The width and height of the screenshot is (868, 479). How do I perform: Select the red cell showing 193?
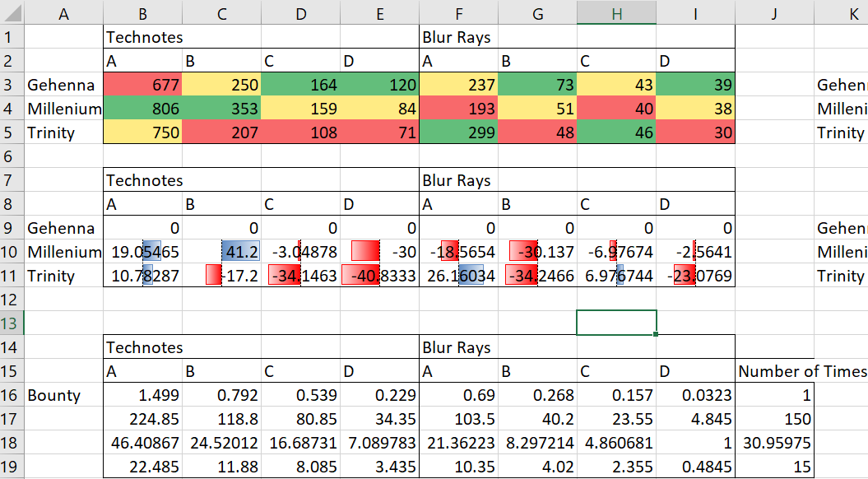tap(459, 108)
